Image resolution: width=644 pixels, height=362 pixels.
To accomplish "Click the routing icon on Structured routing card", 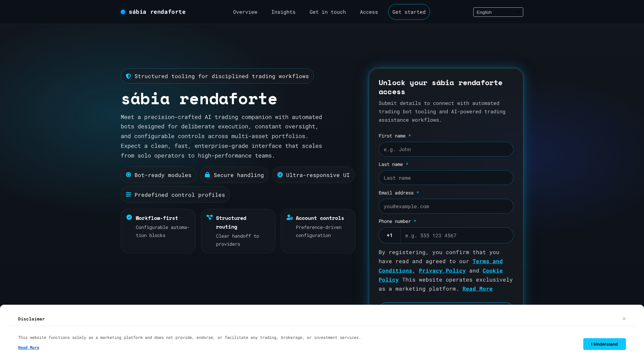I will (x=210, y=217).
